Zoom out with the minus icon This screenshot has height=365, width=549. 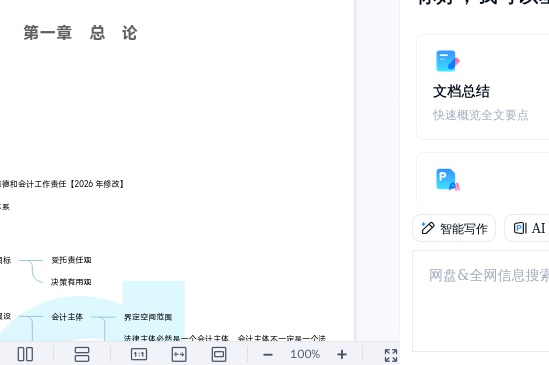tap(268, 354)
